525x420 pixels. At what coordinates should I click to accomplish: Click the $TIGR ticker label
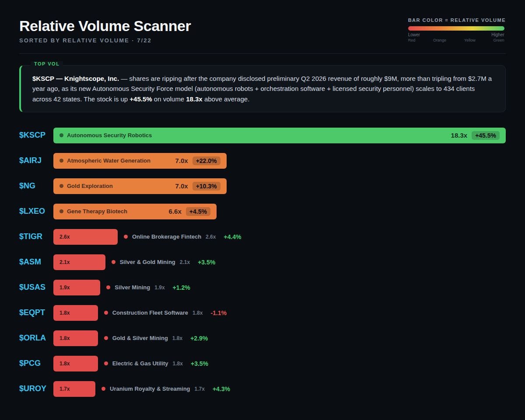point(31,236)
